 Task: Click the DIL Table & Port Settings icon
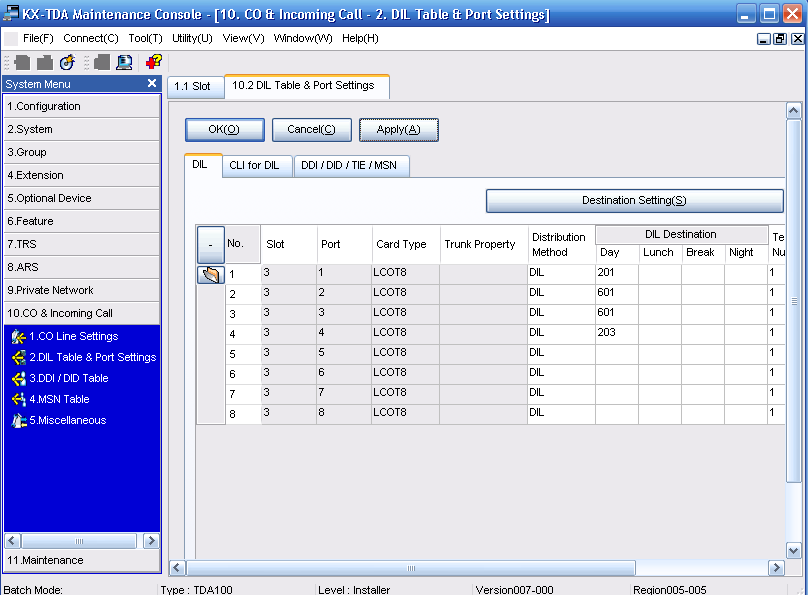point(19,358)
